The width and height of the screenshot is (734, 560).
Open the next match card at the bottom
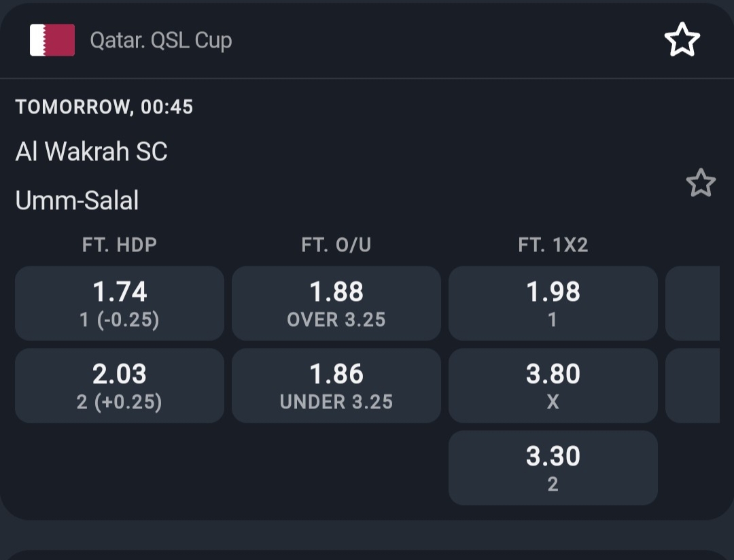point(367,555)
